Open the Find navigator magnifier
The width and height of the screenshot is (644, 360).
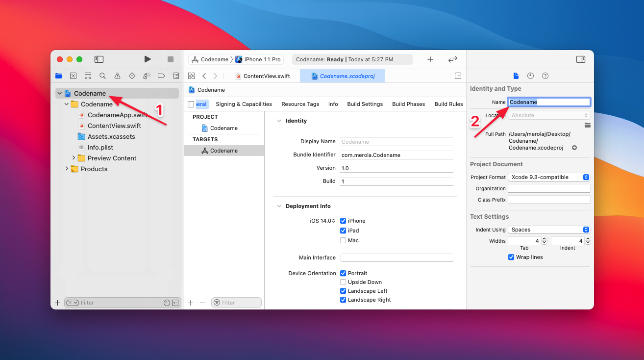tap(102, 76)
